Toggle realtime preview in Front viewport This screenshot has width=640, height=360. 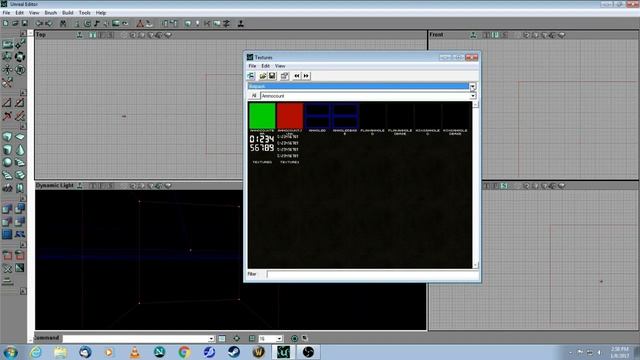pos(473,35)
